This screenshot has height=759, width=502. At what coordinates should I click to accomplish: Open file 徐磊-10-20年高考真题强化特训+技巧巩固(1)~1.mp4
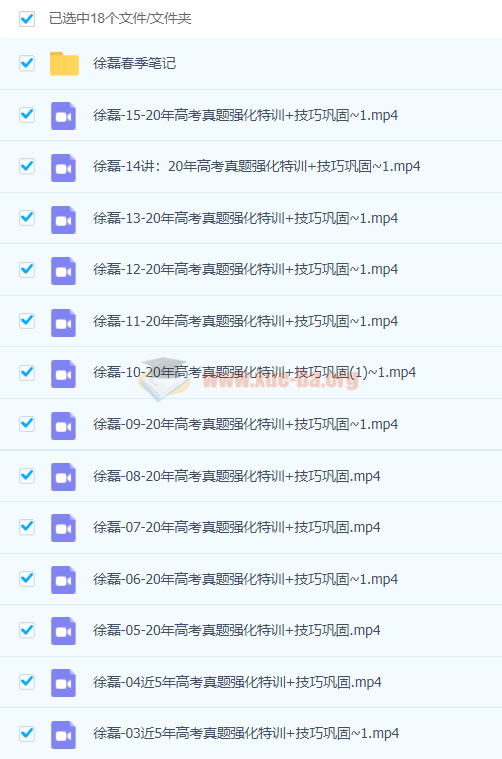point(255,372)
